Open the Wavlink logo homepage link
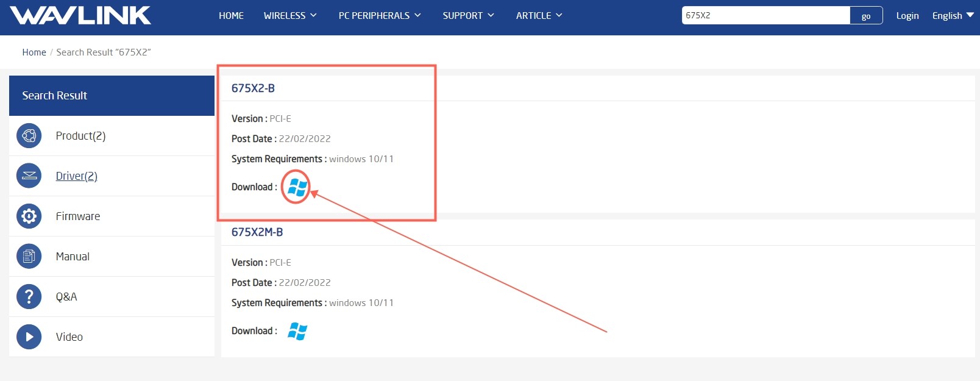This screenshot has height=381, width=980. pos(80,16)
